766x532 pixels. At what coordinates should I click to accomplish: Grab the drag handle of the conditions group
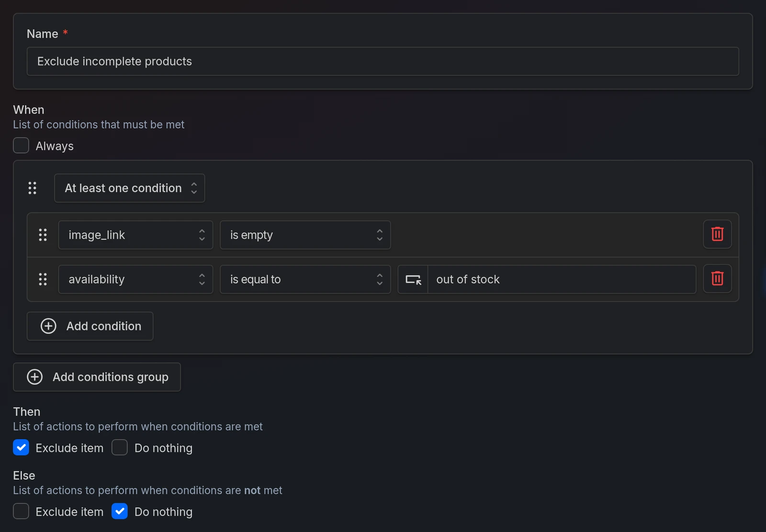(32, 188)
